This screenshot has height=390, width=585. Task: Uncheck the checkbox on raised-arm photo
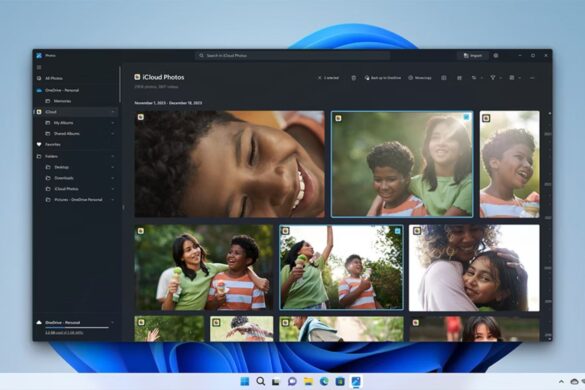[398, 231]
